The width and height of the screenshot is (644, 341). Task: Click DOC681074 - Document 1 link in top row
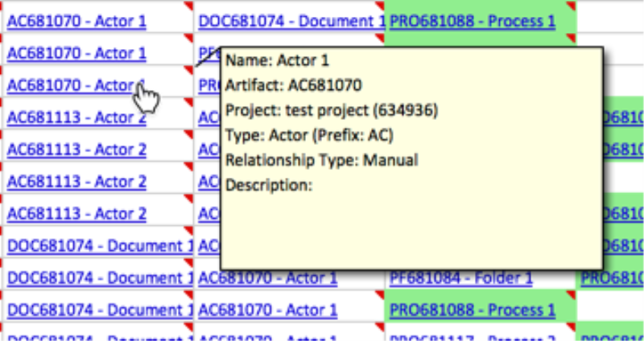pyautogui.click(x=290, y=22)
